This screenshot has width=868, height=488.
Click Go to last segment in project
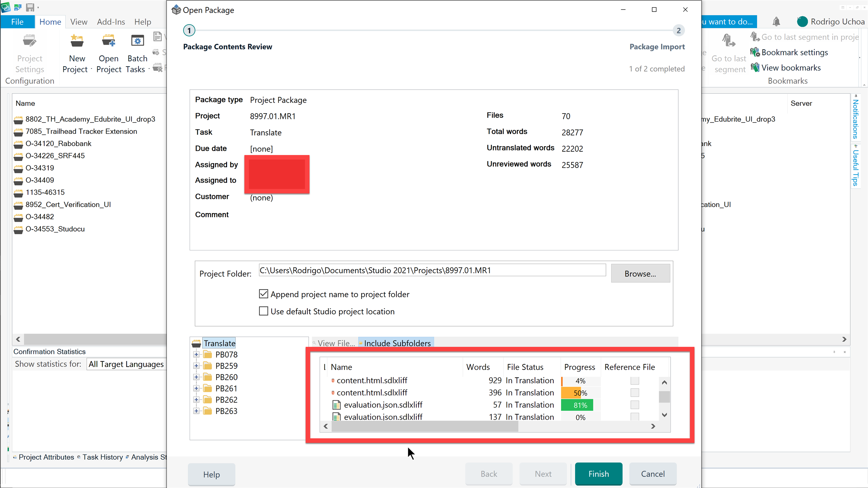pyautogui.click(x=804, y=37)
